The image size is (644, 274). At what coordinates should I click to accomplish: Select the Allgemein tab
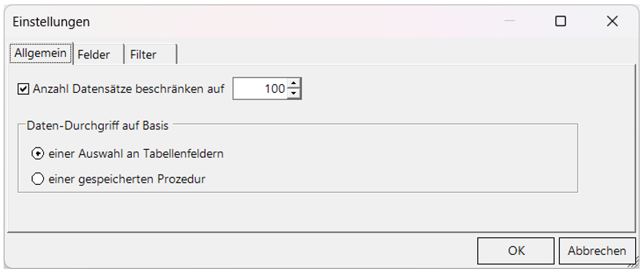coord(41,53)
